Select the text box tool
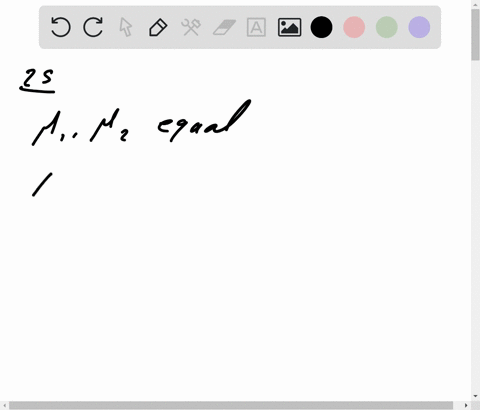This screenshot has width=480, height=410. 256,27
